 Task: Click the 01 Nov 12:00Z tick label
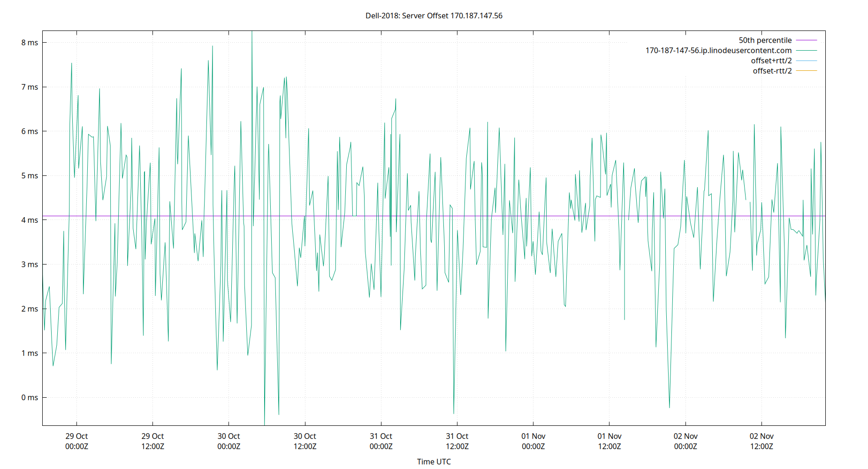tap(609, 441)
